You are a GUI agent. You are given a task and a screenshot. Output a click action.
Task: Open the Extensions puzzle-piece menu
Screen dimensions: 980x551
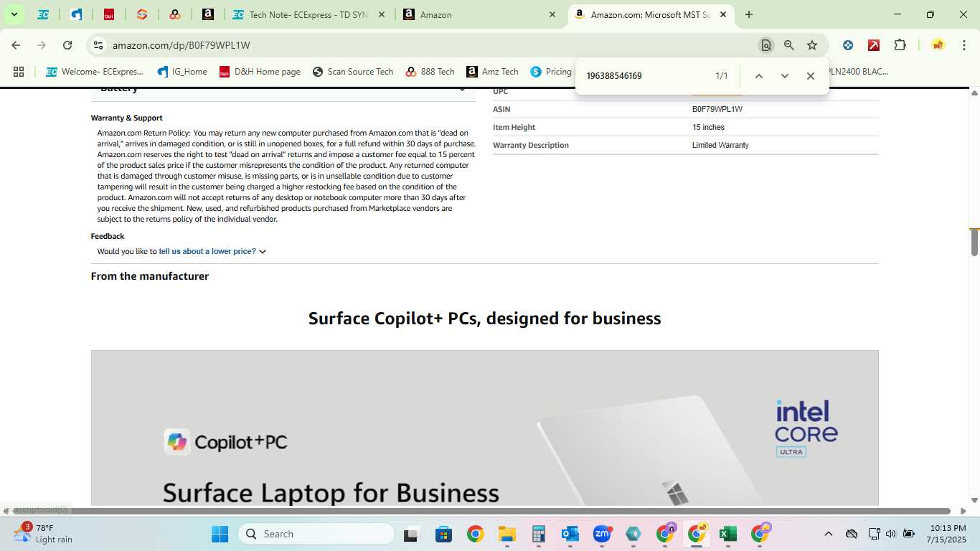click(900, 45)
